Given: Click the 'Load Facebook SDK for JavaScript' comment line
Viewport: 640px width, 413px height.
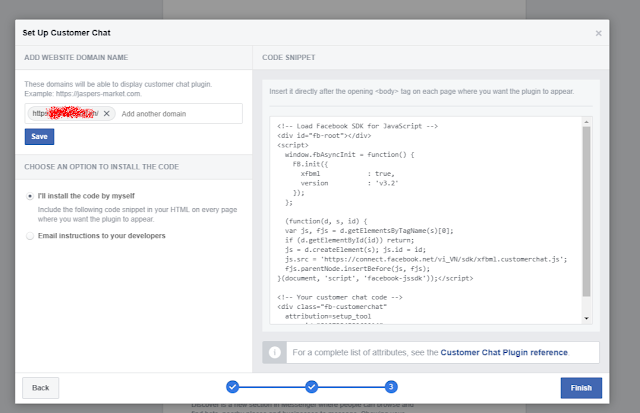Looking at the screenshot, I should coord(358,126).
